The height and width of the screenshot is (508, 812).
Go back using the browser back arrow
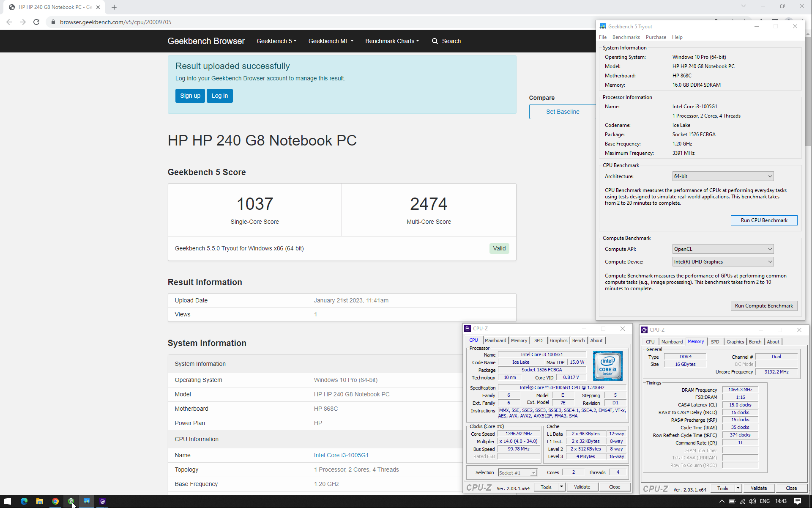[9, 22]
